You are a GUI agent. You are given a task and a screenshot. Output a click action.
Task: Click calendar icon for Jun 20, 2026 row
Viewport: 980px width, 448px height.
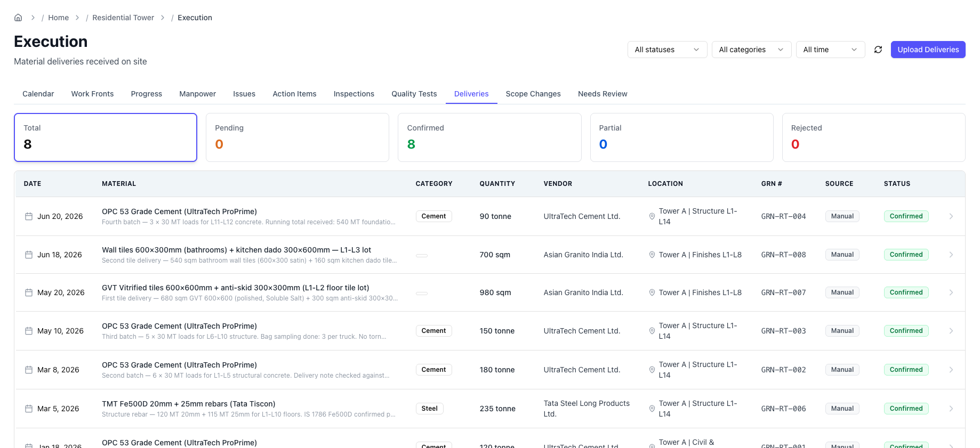tap(29, 216)
